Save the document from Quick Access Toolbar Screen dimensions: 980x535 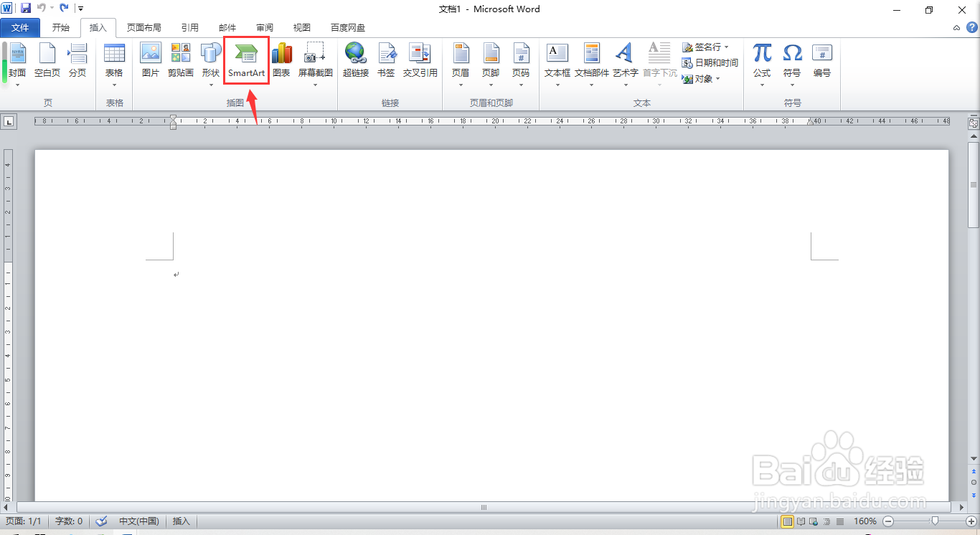pyautogui.click(x=26, y=9)
